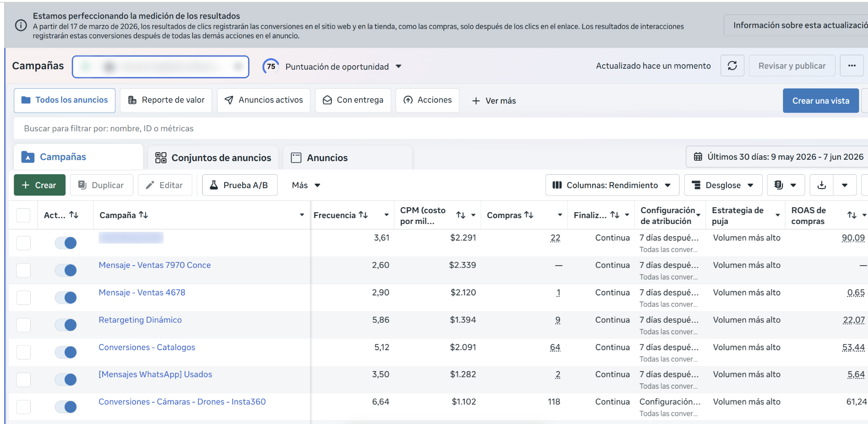
Task: Open the Más dropdown menu
Action: click(306, 185)
